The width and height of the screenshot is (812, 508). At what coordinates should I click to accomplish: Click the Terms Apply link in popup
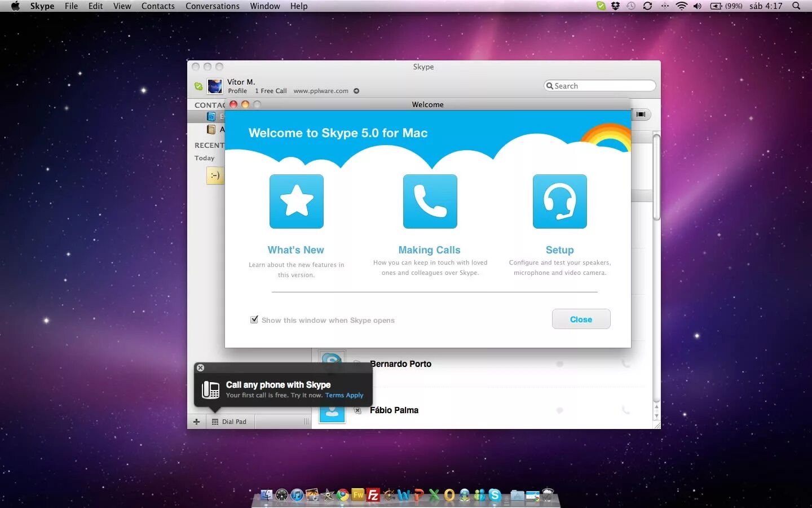[345, 395]
